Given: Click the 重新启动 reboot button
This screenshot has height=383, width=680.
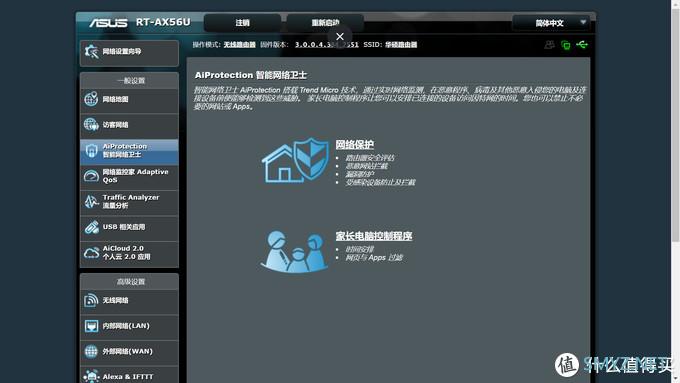Looking at the screenshot, I should tap(325, 23).
